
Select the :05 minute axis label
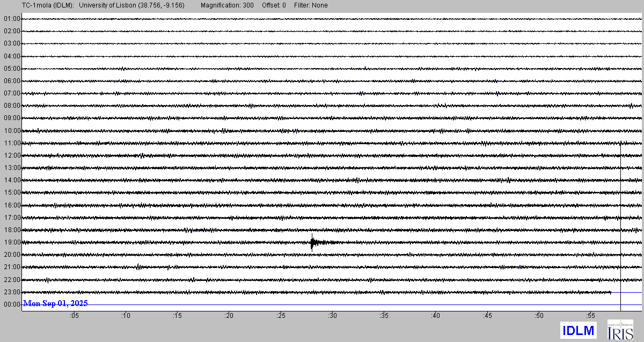74,316
